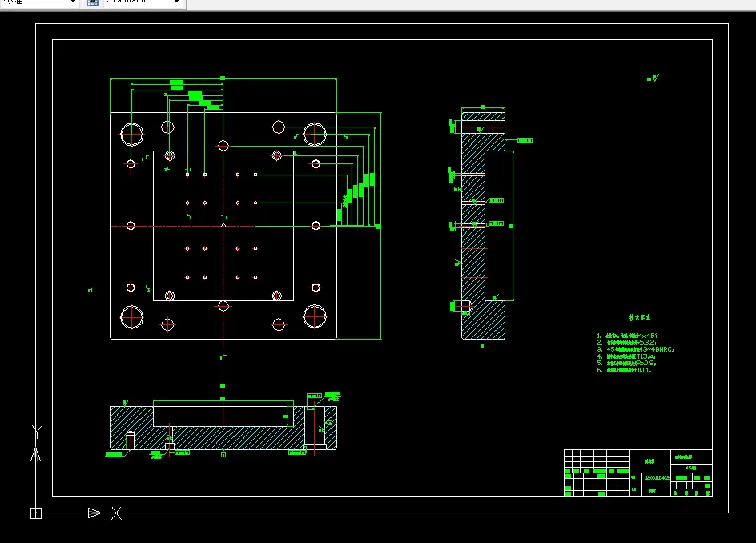The image size is (756, 543).
Task: Select the technical requirements heading text
Action: tap(640, 317)
